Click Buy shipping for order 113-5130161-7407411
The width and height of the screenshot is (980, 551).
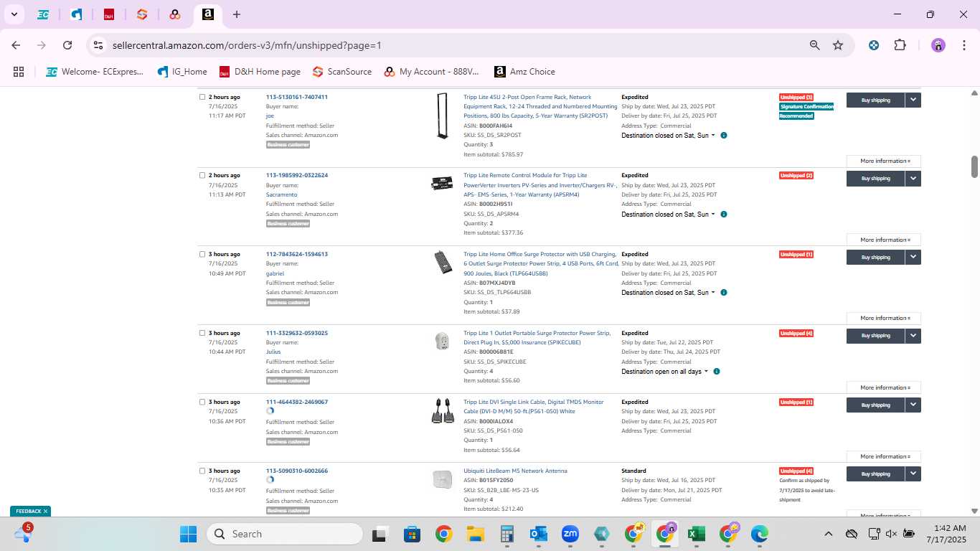pos(875,100)
